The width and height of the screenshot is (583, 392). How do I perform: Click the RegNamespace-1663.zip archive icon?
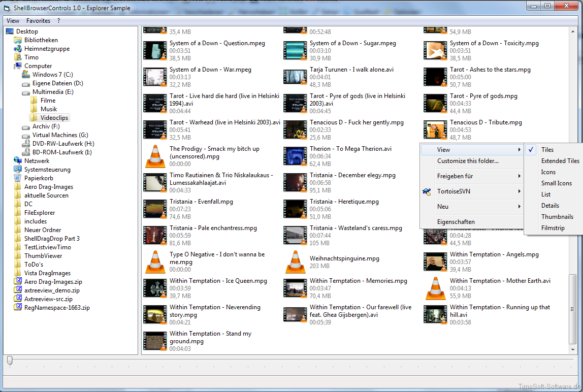coord(18,307)
